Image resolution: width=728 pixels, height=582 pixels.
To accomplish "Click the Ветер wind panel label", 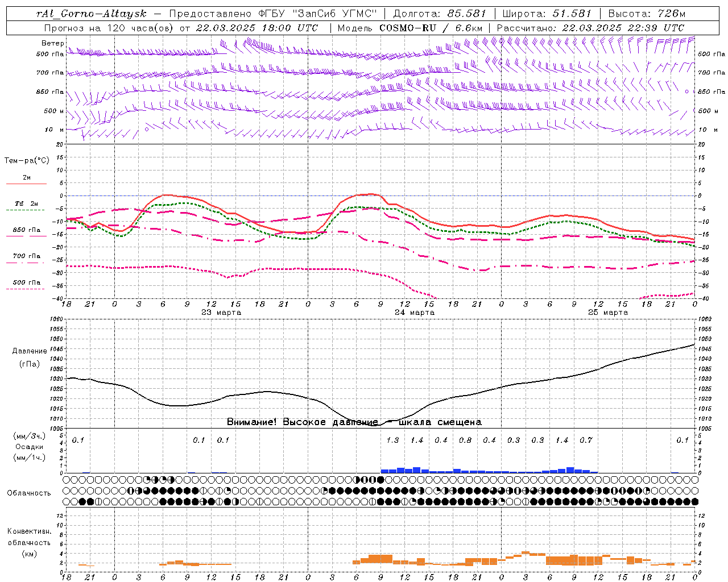I will [x=52, y=43].
